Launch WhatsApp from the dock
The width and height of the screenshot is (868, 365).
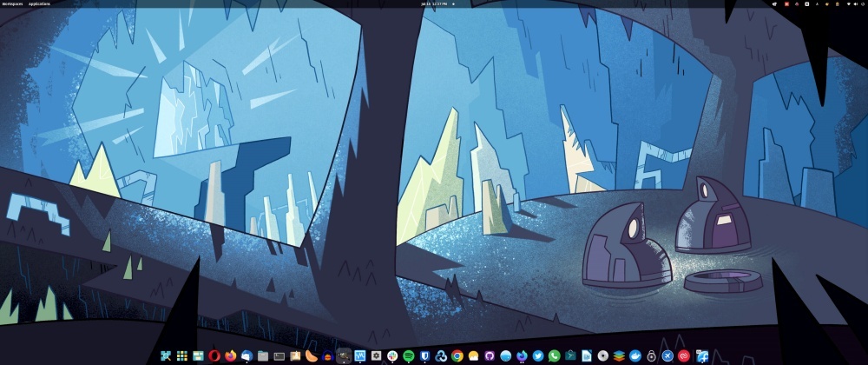click(x=554, y=355)
